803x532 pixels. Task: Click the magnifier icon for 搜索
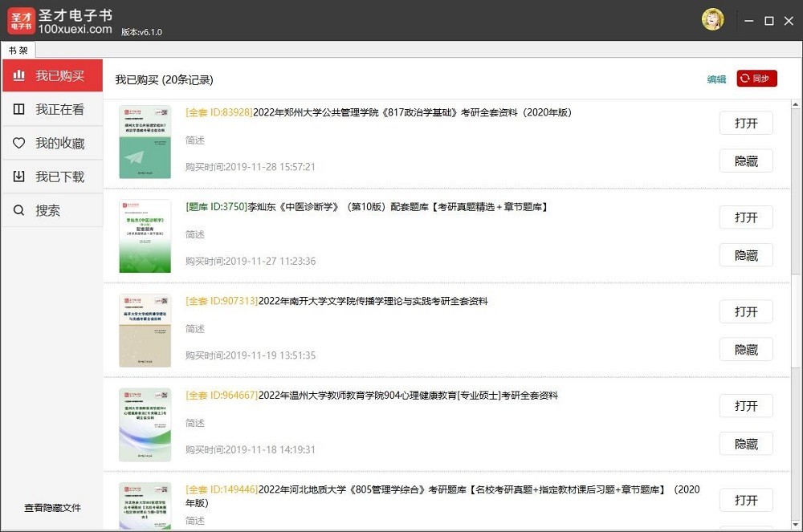tap(19, 210)
